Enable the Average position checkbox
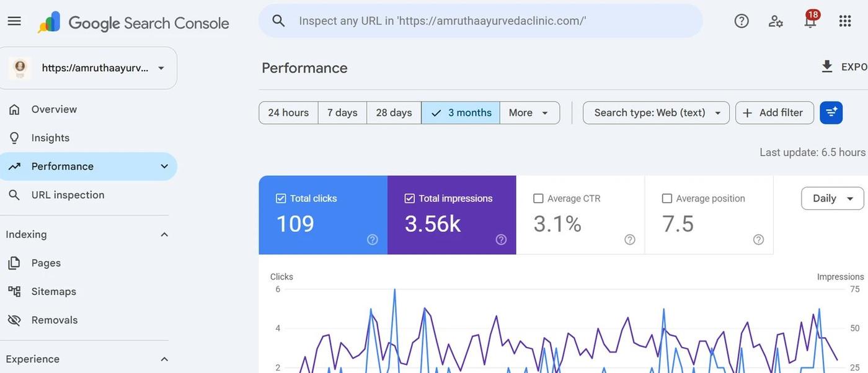Image resolution: width=868 pixels, height=373 pixels. click(667, 198)
